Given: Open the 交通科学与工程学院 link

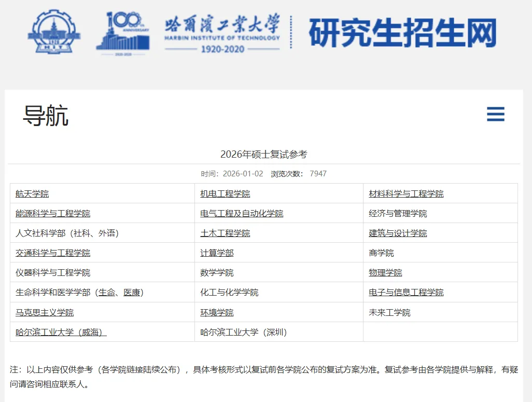Looking at the screenshot, I should point(53,253).
